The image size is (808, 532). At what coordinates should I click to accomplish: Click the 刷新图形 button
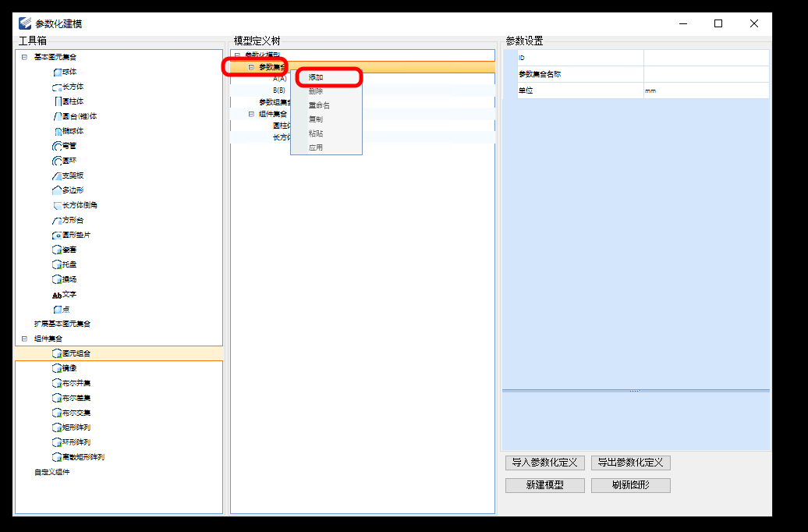pos(631,485)
